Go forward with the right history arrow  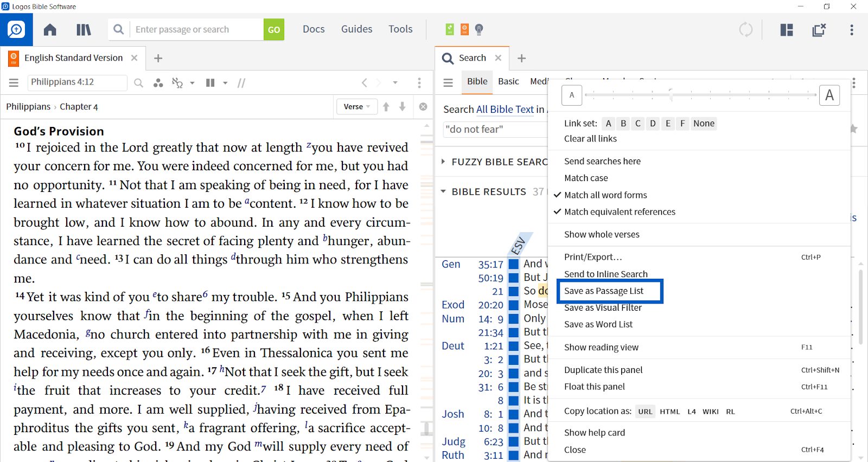379,83
